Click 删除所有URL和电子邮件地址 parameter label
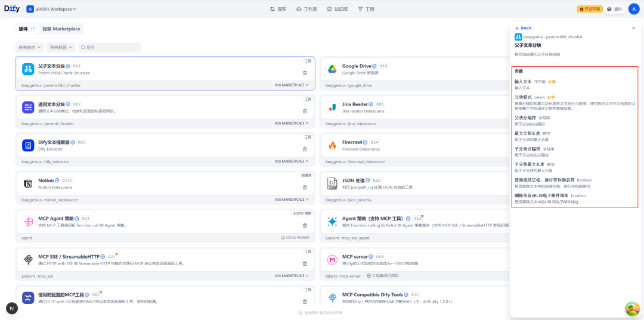The height and width of the screenshot is (320, 644). [541, 195]
